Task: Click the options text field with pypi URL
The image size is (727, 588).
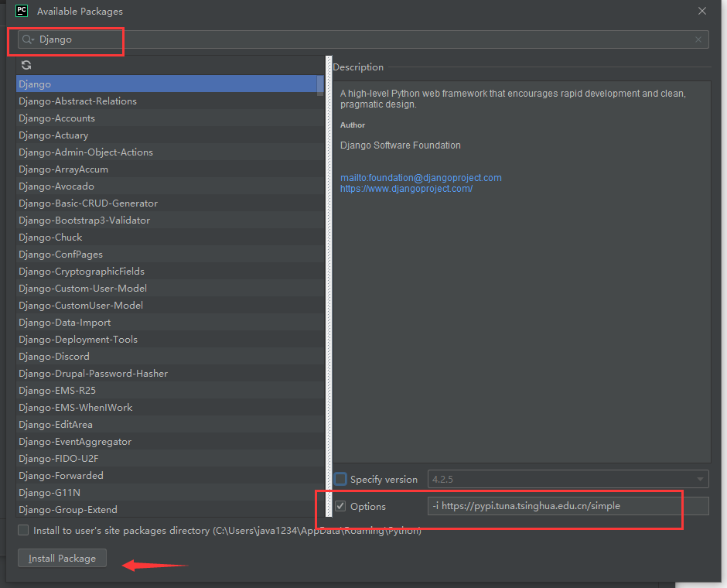Action: [567, 507]
